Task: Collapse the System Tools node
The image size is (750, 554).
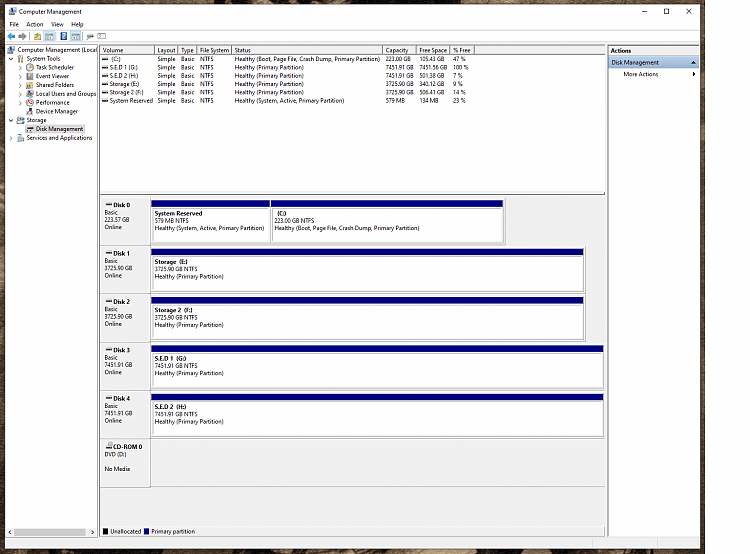Action: [11, 59]
